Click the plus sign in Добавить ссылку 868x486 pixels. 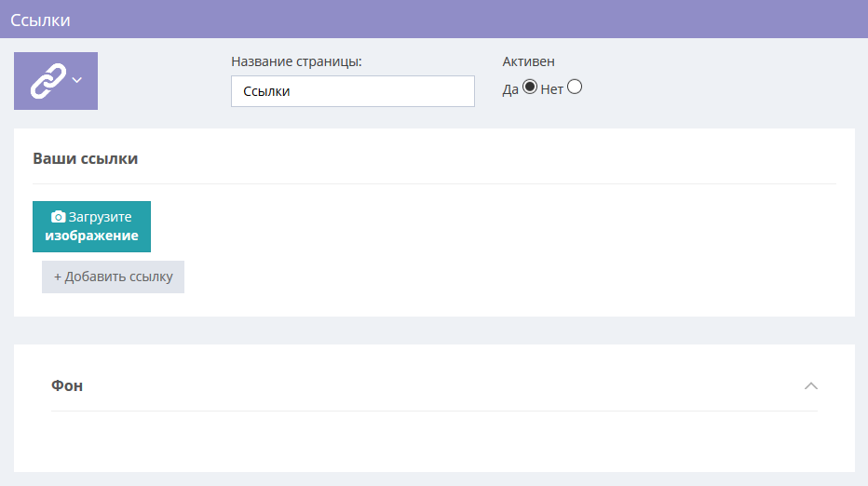coord(58,277)
